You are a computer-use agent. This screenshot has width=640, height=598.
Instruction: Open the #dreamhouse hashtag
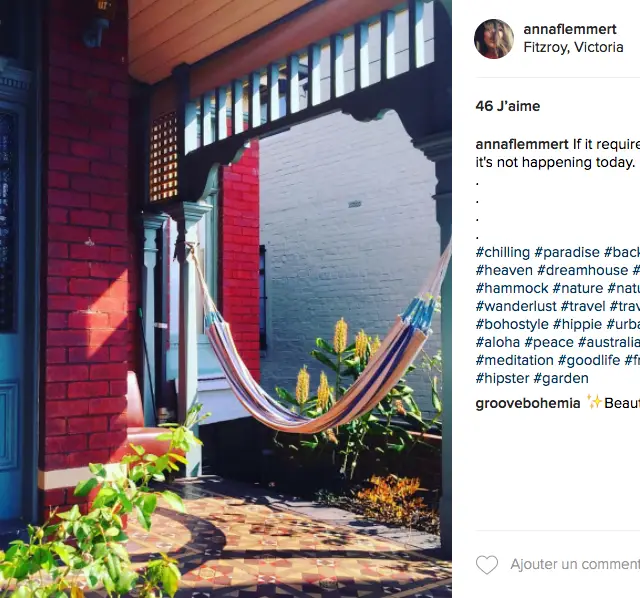pyautogui.click(x=582, y=270)
